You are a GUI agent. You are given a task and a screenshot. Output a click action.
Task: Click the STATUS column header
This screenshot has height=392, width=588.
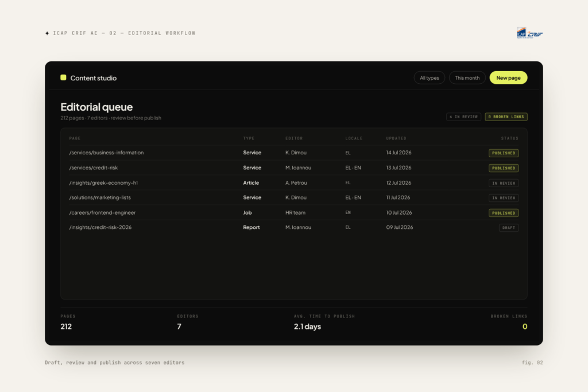510,138
